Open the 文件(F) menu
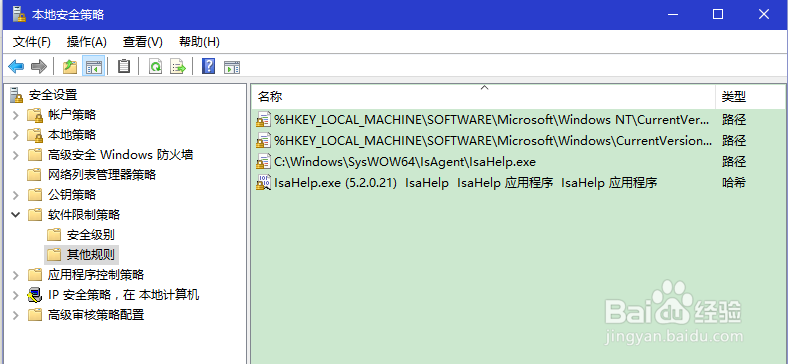The height and width of the screenshot is (364, 788). coord(32,42)
